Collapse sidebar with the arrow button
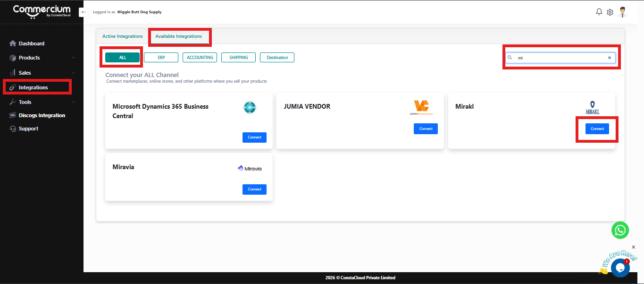Viewport: 644px width, 284px height. pos(84,12)
